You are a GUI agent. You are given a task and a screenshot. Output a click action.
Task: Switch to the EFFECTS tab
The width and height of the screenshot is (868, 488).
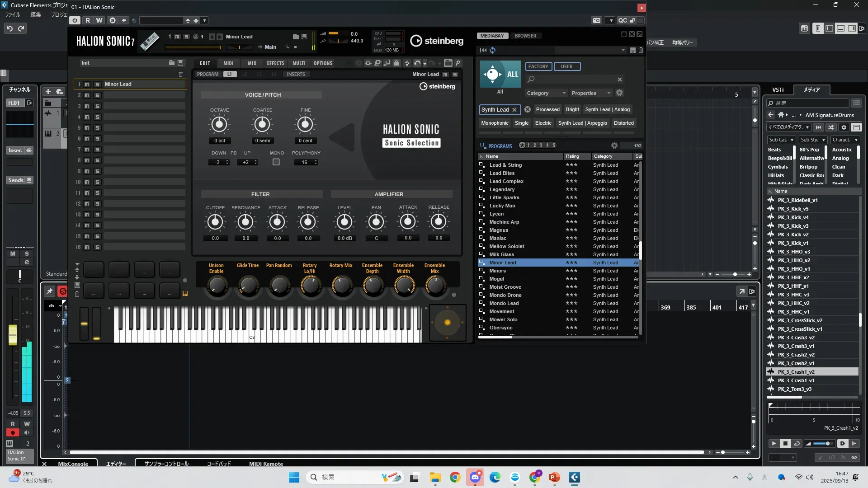coord(275,63)
